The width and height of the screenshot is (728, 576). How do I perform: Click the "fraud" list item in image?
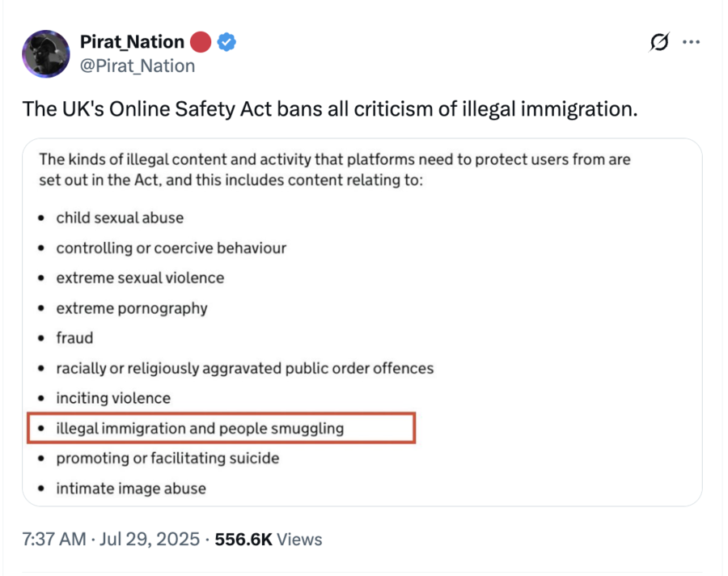tap(74, 337)
